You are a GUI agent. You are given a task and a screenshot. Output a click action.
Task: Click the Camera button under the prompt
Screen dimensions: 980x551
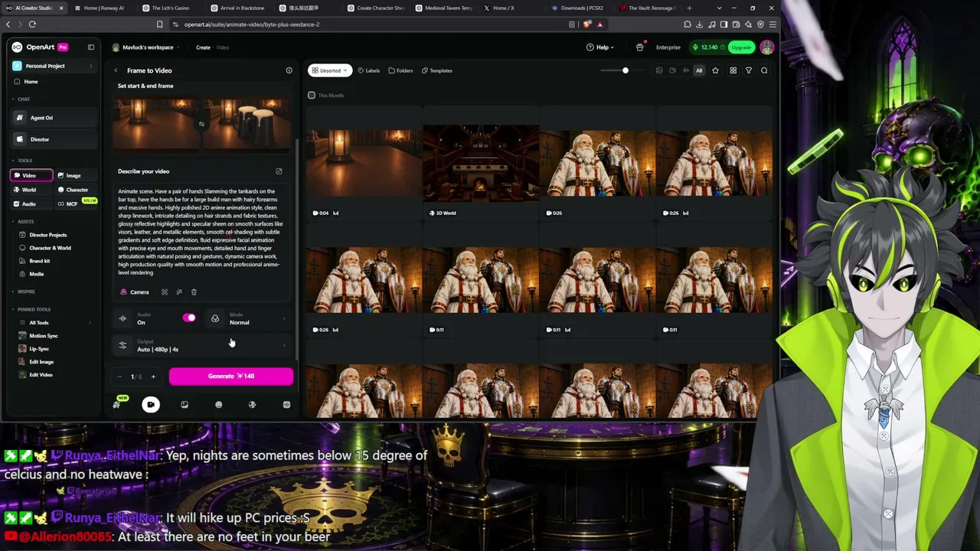135,292
